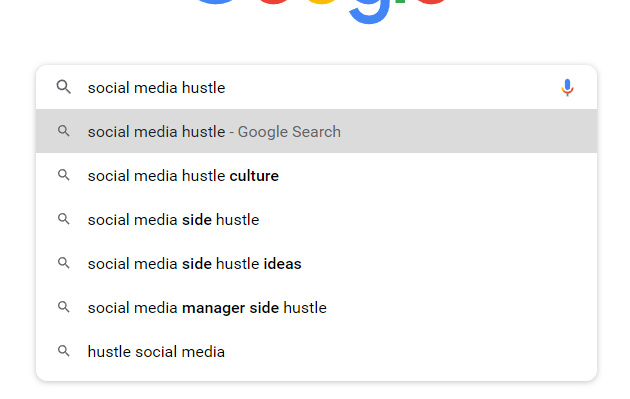Click the bold word 'manager' in suggestions
The width and height of the screenshot is (630, 399).
pyautogui.click(x=213, y=308)
